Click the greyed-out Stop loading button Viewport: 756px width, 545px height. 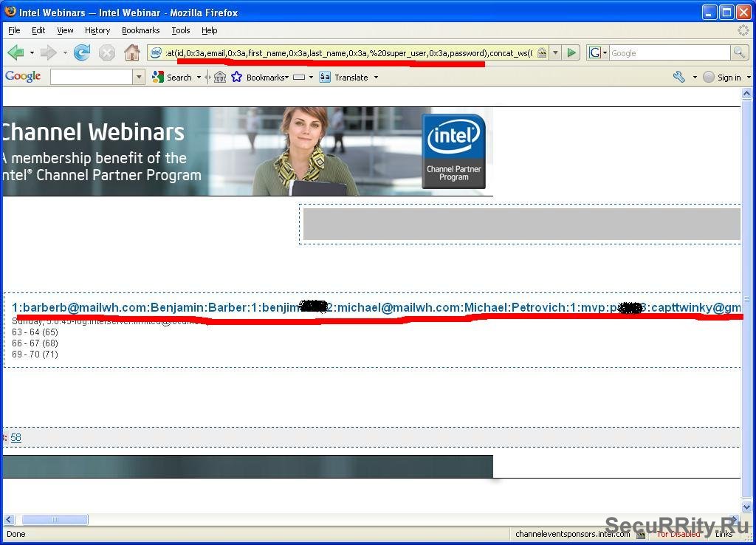[107, 52]
